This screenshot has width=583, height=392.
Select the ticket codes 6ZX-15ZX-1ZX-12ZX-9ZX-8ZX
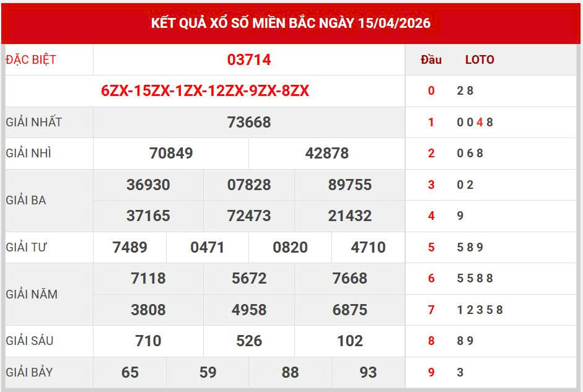[x=205, y=91]
